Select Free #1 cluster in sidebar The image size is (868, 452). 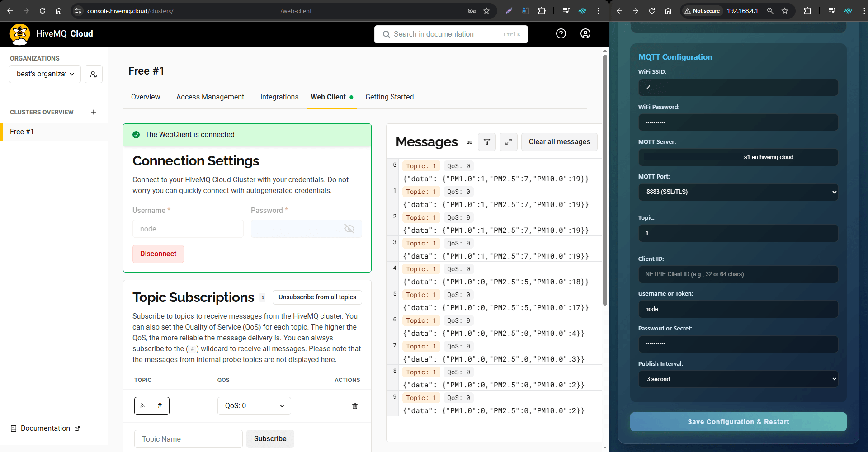click(x=54, y=132)
